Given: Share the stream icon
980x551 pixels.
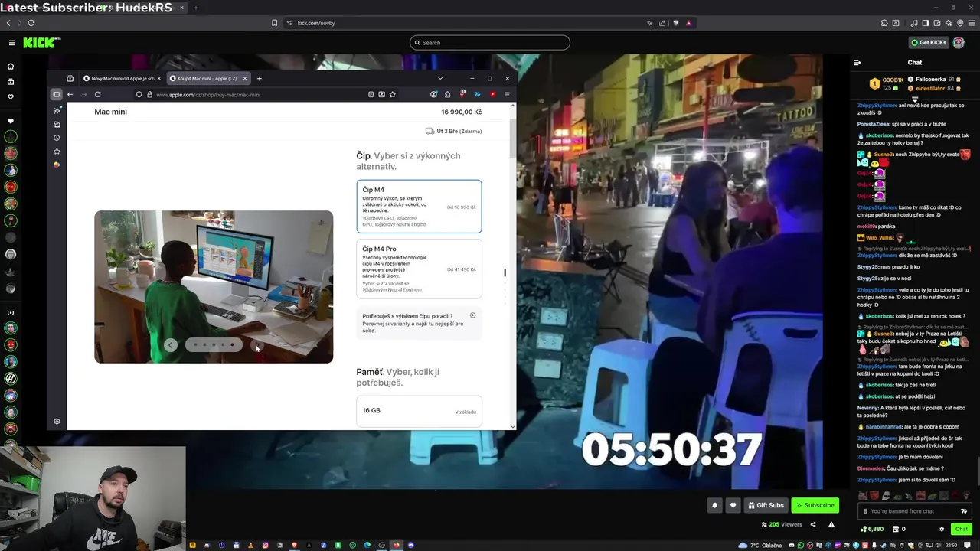Looking at the screenshot, I should pos(813,525).
